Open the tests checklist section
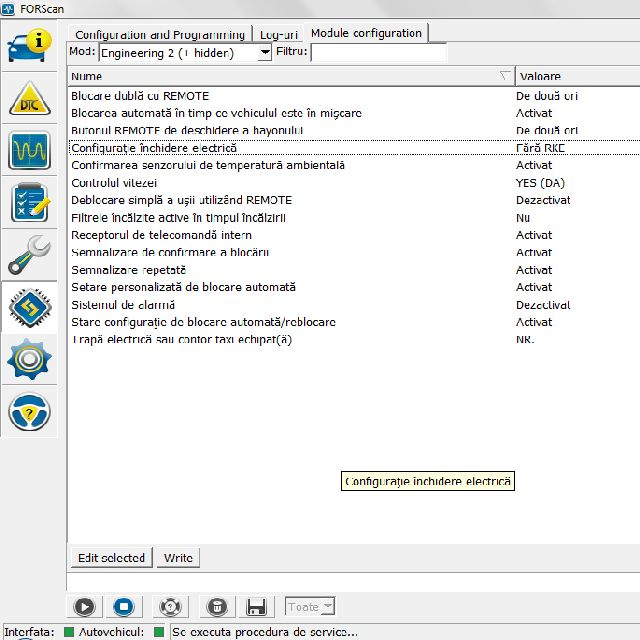Viewport: 640px width, 640px height. pyautogui.click(x=29, y=202)
